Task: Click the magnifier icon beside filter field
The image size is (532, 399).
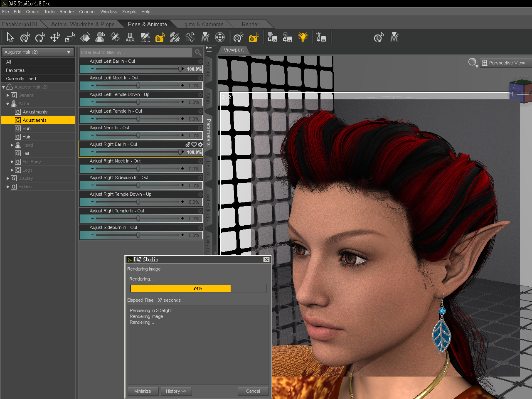Action: point(198,52)
